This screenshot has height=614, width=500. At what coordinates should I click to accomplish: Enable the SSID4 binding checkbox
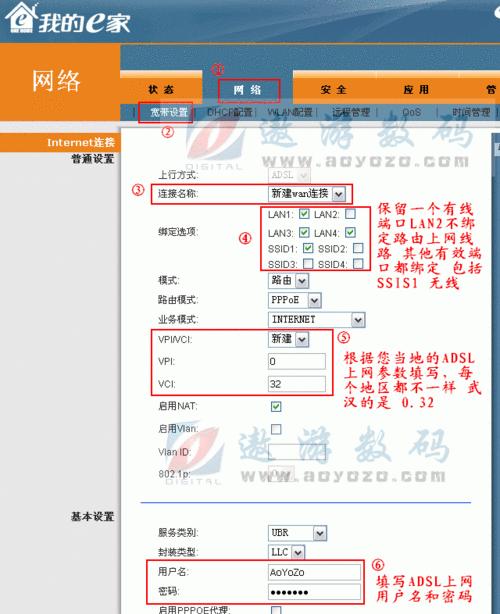(x=358, y=264)
